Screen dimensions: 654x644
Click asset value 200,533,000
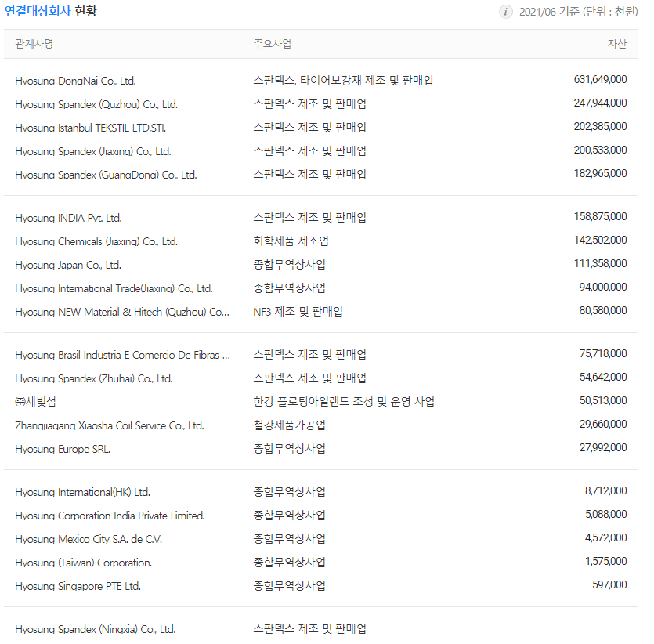pos(600,150)
